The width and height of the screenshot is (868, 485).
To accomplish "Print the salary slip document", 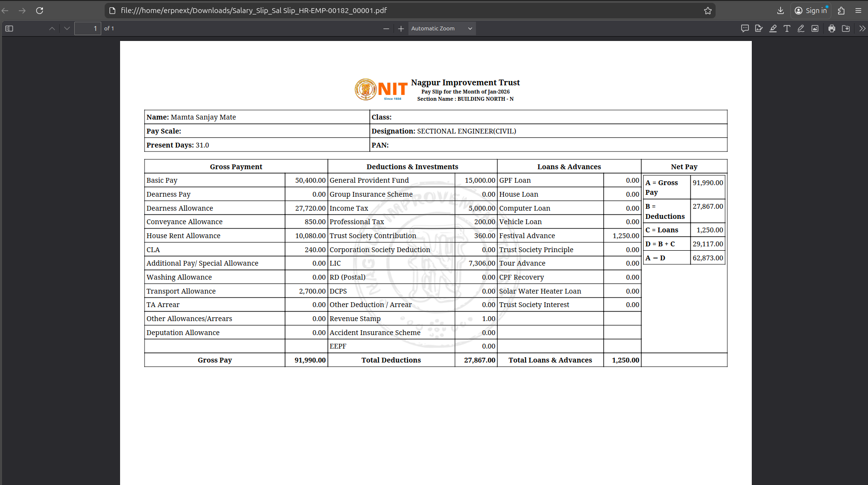I will [832, 28].
